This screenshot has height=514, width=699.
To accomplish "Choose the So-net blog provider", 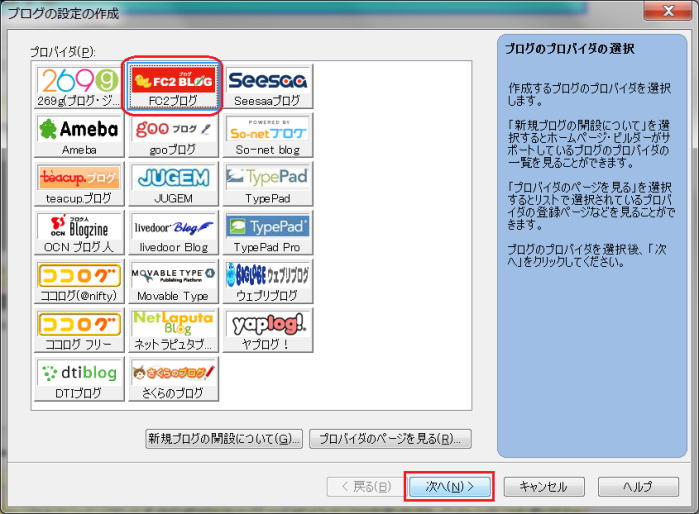I will (268, 135).
